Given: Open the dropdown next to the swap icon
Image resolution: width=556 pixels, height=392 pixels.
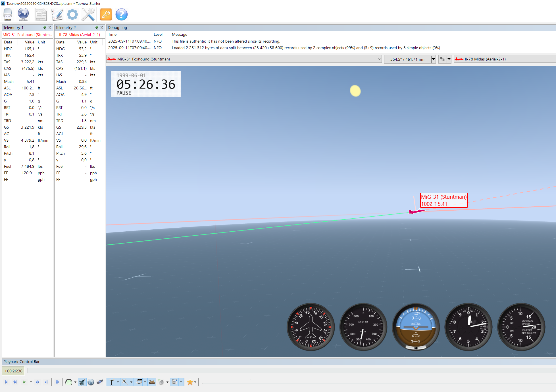Looking at the screenshot, I should point(449,59).
